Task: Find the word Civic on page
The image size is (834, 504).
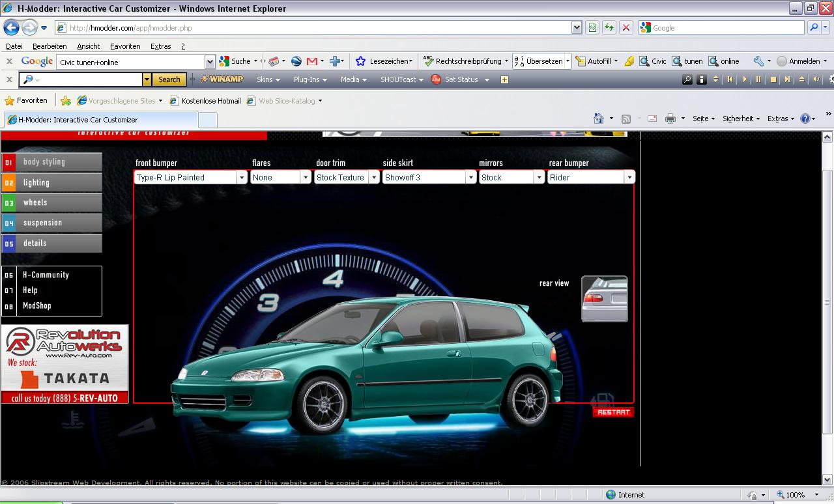Action: 654,61
